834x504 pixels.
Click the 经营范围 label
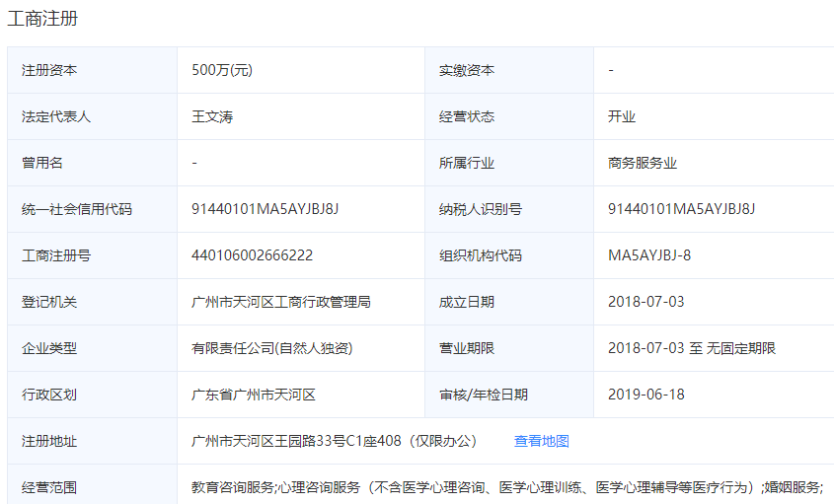pos(49,487)
